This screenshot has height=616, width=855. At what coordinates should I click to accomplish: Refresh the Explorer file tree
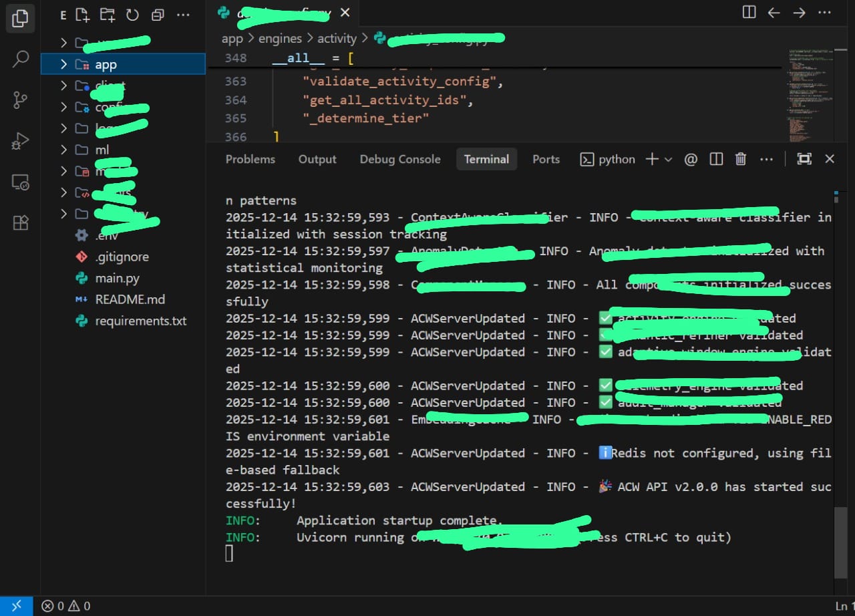[132, 15]
